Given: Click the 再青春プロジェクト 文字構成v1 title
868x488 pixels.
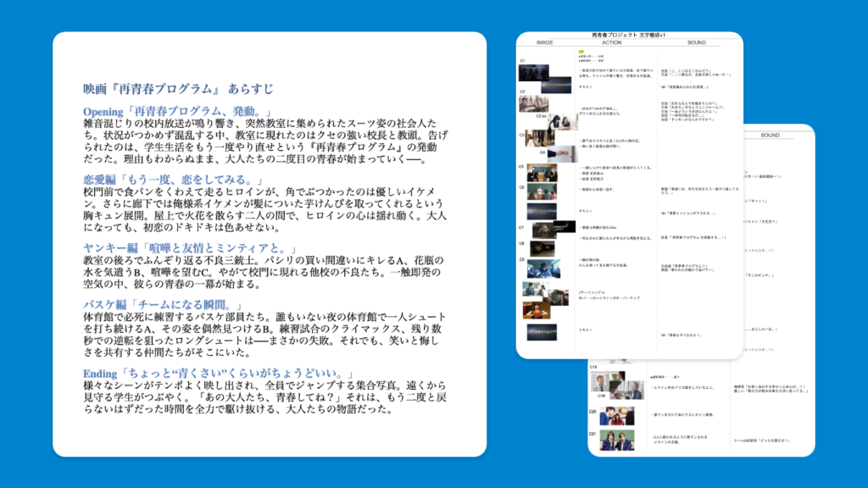Looking at the screenshot, I should [x=629, y=35].
